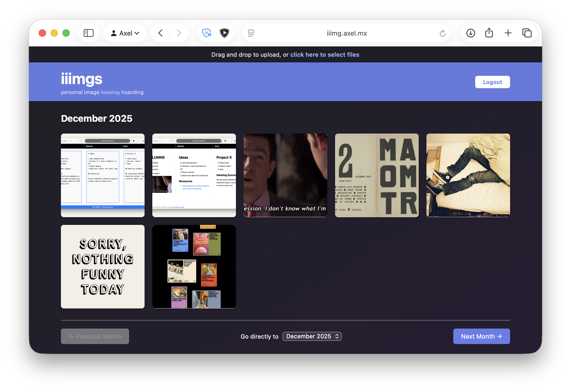Open the Malwarebytes shield extension
Viewport: 571px width, 392px height.
(207, 33)
